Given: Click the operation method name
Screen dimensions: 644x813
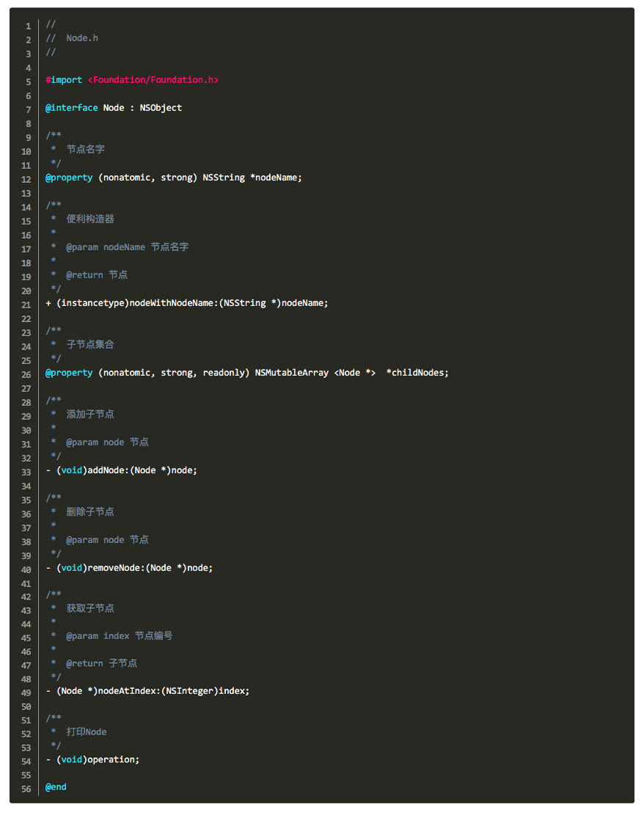Looking at the screenshot, I should pyautogui.click(x=113, y=759).
